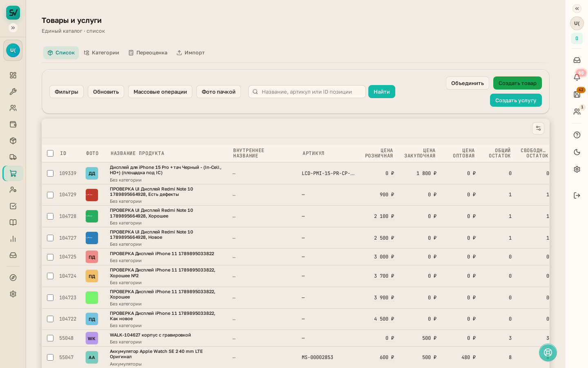Screen dimensions: 588x368
Task: Open settings gear in right panel
Action: (577, 169)
